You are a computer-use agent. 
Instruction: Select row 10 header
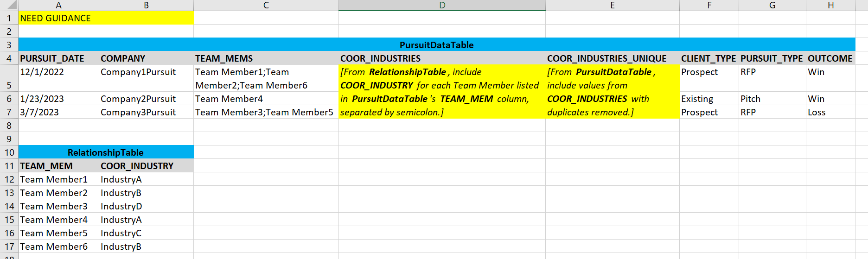tap(9, 152)
